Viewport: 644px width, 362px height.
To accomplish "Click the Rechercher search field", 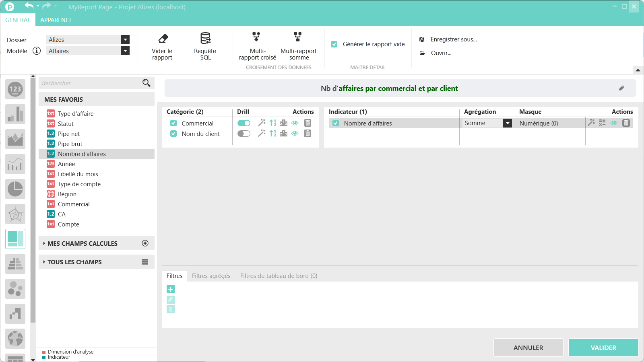I will click(91, 83).
